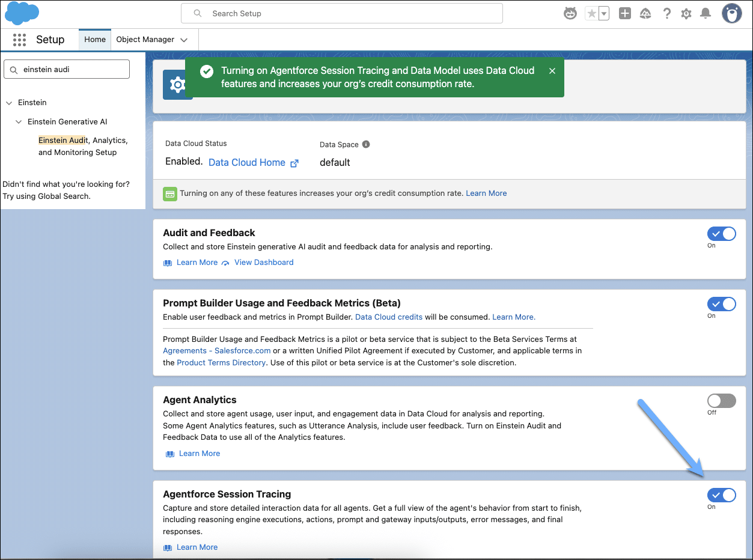Turn off the Audit and Feedback toggle
Viewport: 753px width, 560px height.
coord(722,234)
